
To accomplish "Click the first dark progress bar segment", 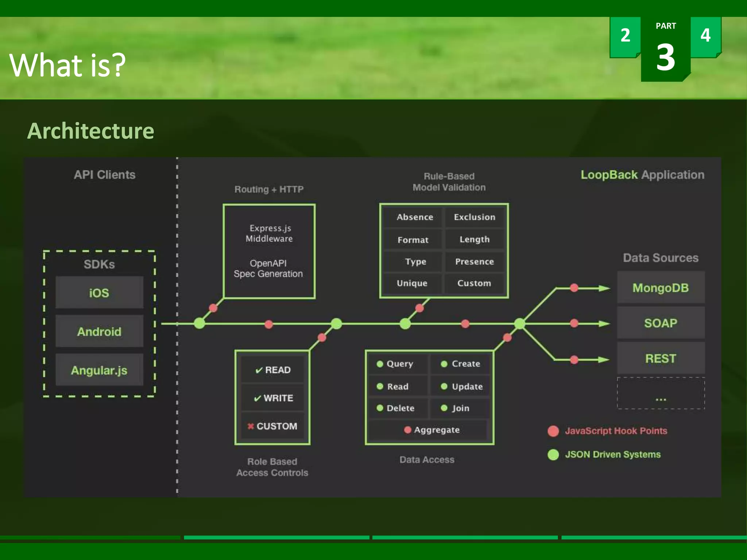I will (90, 537).
